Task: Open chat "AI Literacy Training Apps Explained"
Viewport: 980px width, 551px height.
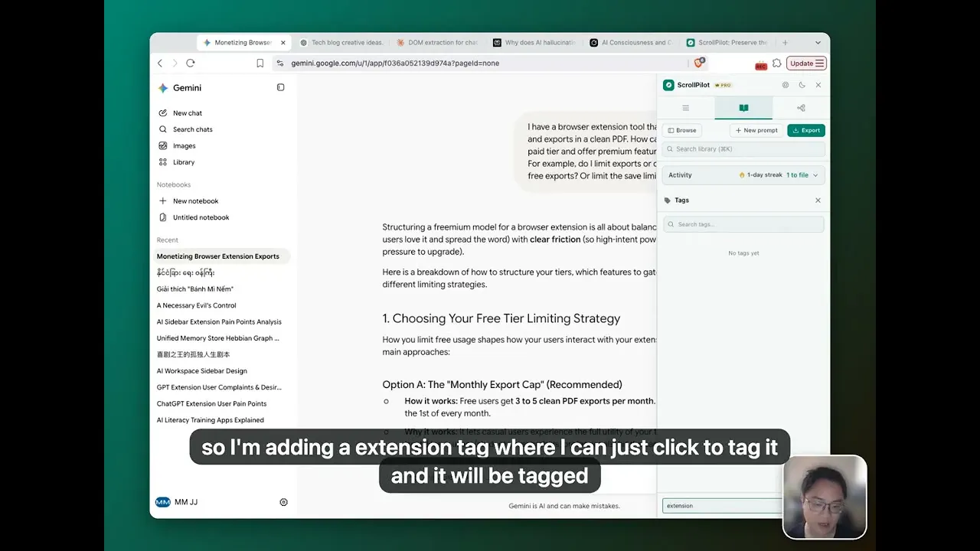Action: pyautogui.click(x=211, y=420)
